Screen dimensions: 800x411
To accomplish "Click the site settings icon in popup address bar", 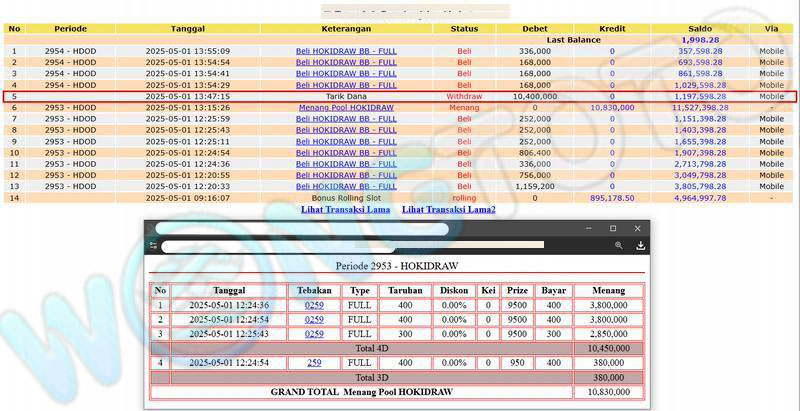I will click(x=153, y=244).
